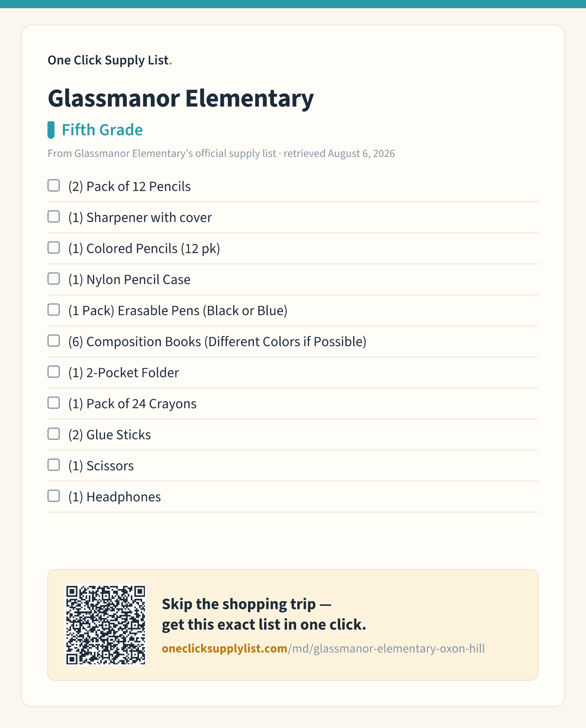Click the One Click Supply List logo
The height and width of the screenshot is (728, 586).
coord(110,60)
